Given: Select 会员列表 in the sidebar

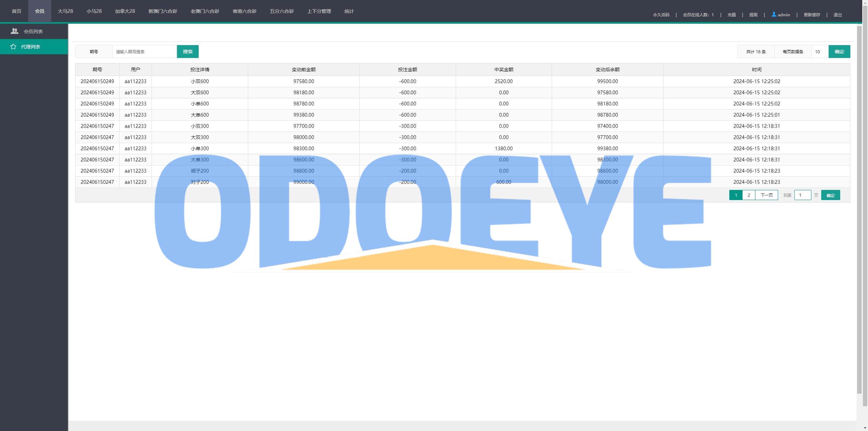Looking at the screenshot, I should (x=34, y=31).
